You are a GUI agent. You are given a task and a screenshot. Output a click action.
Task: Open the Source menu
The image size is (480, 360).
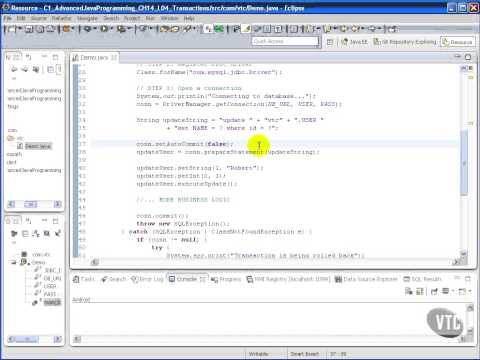pyautogui.click(x=39, y=18)
